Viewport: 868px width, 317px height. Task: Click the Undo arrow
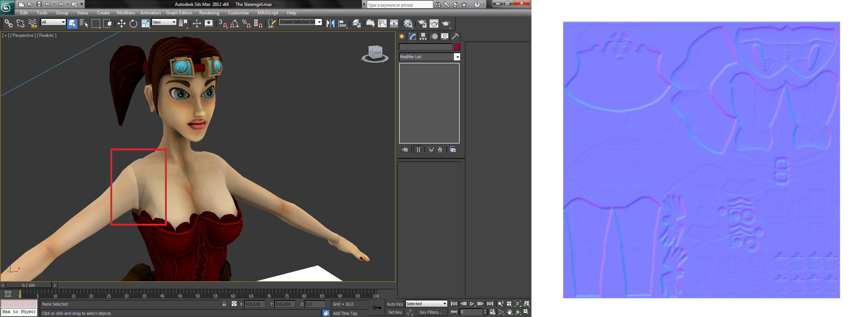click(48, 4)
